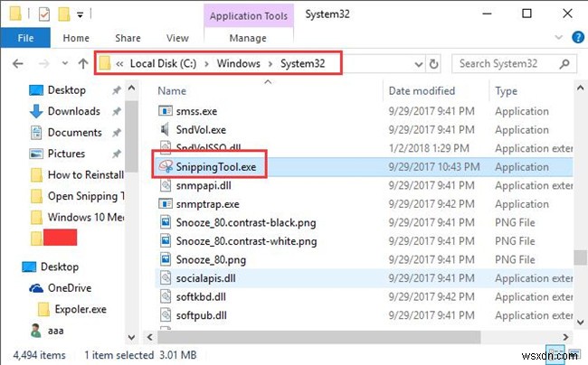588x365 pixels.
Task: Open the Quick Access Toolbar customize dropdown
Action: pyautogui.click(x=80, y=15)
